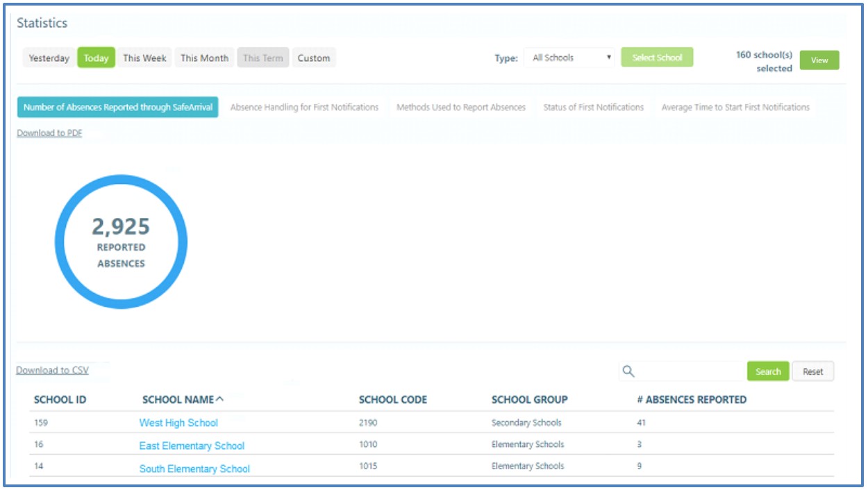Viewport: 868px width, 490px height.
Task: Select the Today date filter
Action: [x=96, y=58]
